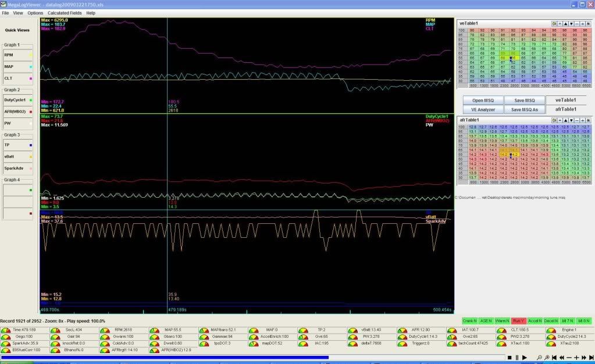Open the TP field selector in Graph 3
595x364 pixels.
(x=17, y=145)
